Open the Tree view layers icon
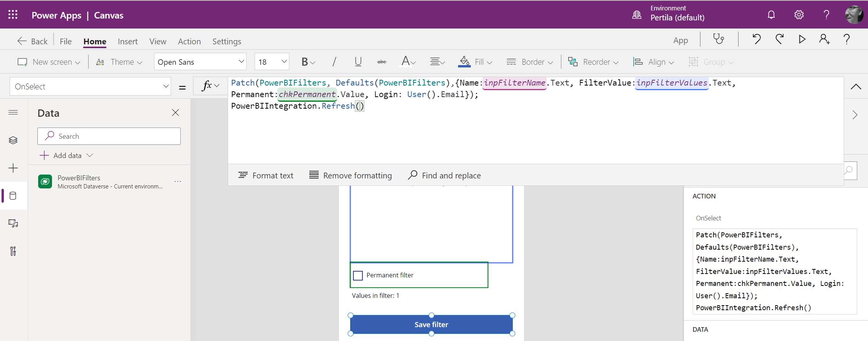The height and width of the screenshot is (341, 868). coord(13,140)
